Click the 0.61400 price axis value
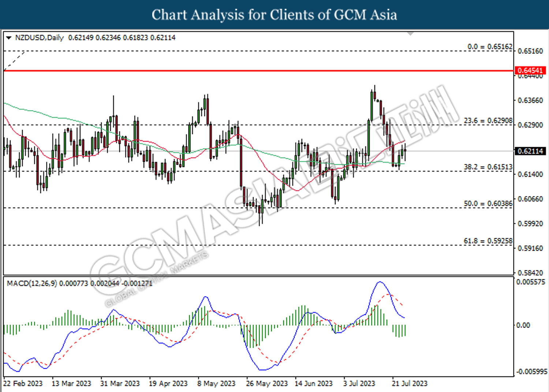 (x=530, y=174)
